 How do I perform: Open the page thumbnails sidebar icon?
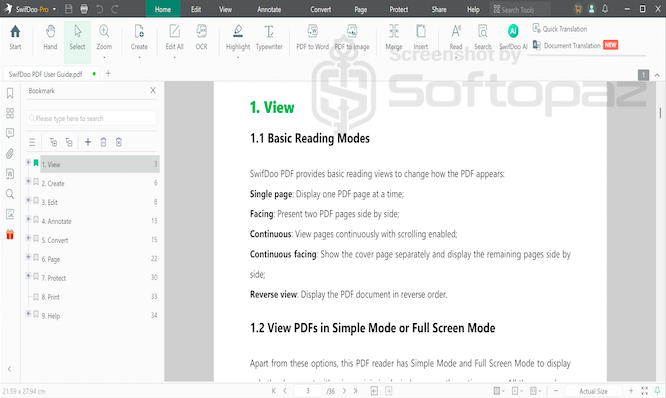click(x=10, y=113)
